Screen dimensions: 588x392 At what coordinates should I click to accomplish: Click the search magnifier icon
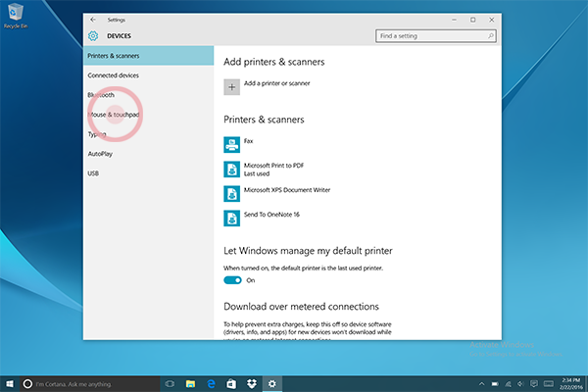point(490,36)
